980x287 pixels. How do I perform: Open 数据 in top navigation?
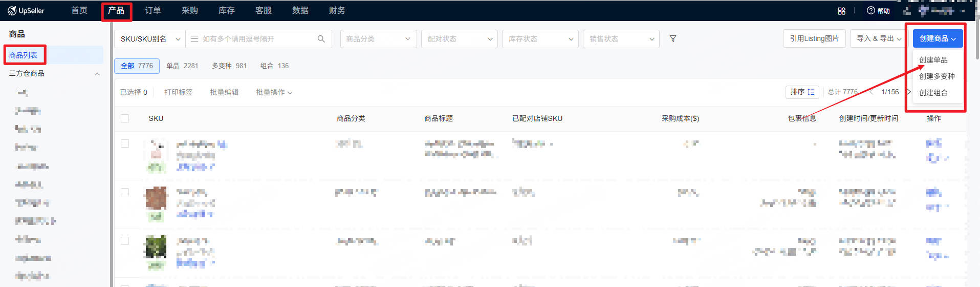point(300,11)
